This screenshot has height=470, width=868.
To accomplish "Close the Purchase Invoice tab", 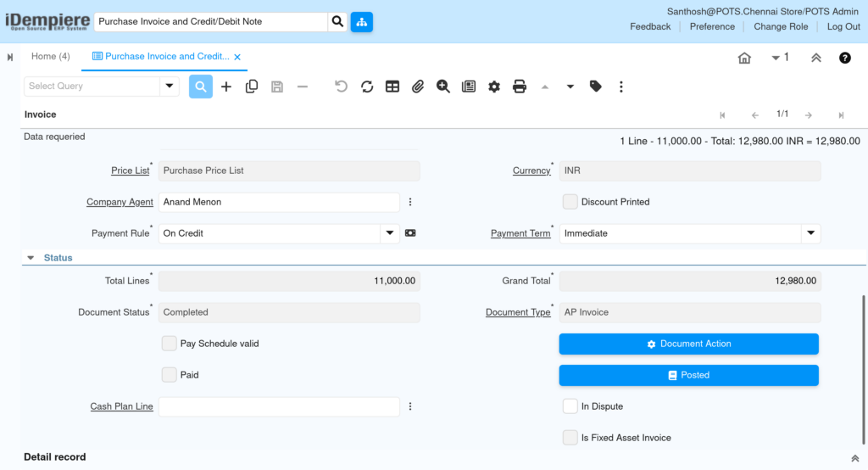I will point(237,57).
